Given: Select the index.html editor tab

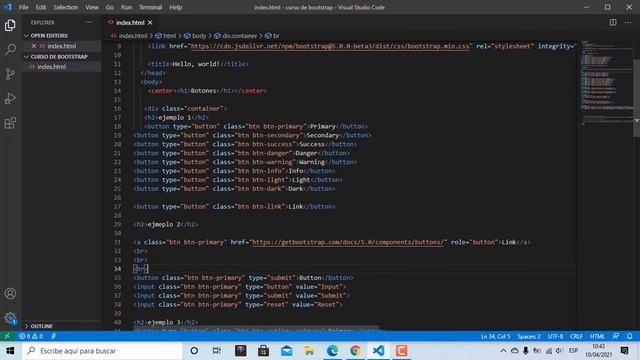Looking at the screenshot, I should tap(130, 22).
